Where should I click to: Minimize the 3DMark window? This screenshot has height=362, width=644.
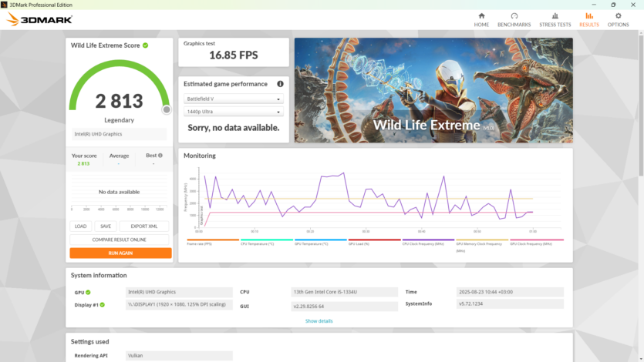coord(594,5)
